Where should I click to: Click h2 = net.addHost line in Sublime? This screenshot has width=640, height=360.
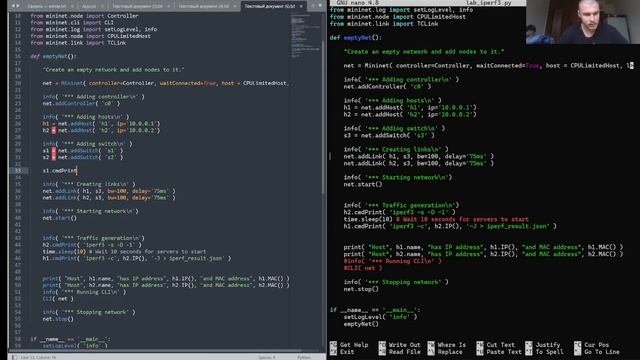[x=101, y=130]
